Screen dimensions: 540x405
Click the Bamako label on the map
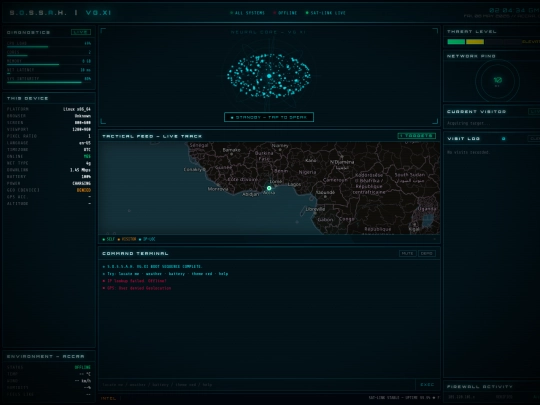click(x=231, y=150)
